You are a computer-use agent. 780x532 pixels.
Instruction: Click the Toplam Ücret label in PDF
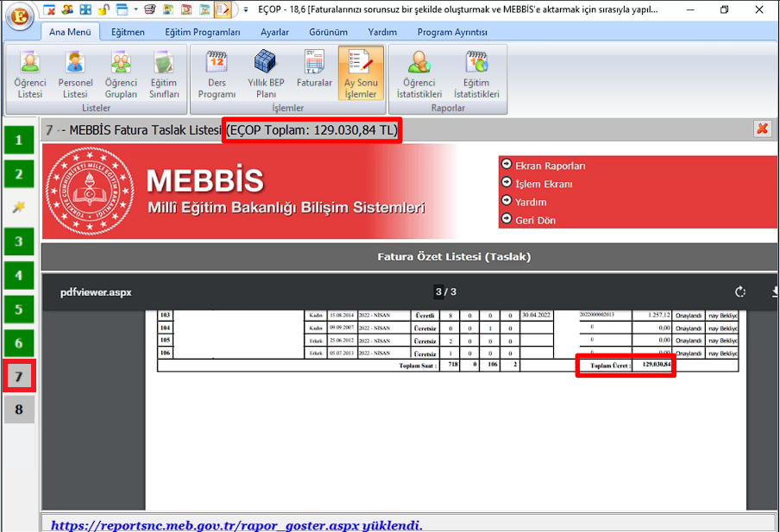click(610, 366)
